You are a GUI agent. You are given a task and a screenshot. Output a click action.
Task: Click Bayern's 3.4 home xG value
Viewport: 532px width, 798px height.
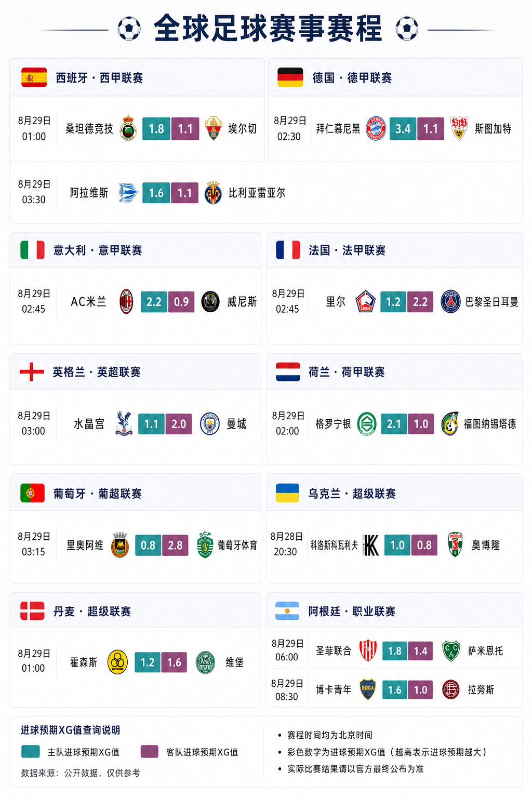click(403, 129)
